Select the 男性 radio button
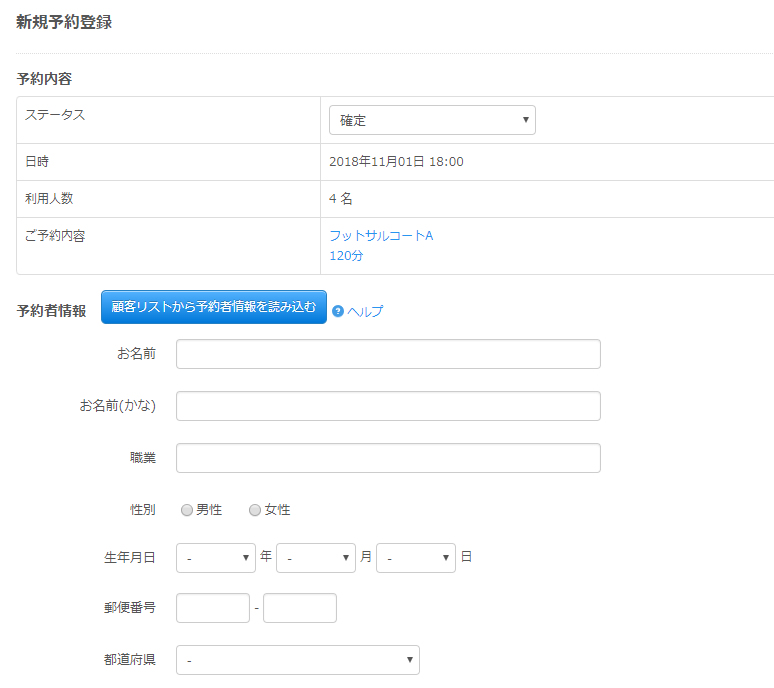The height and width of the screenshot is (688, 774). click(x=187, y=510)
